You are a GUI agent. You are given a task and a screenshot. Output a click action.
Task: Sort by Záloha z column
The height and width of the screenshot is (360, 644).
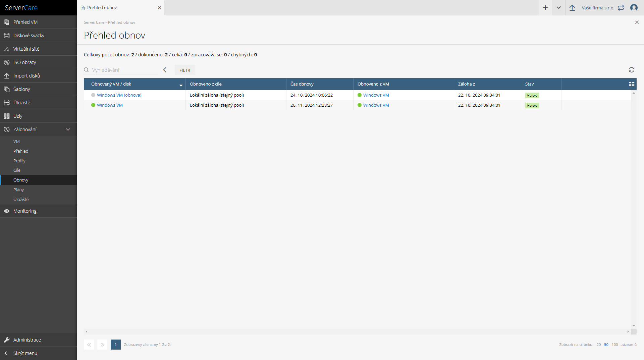(x=487, y=84)
